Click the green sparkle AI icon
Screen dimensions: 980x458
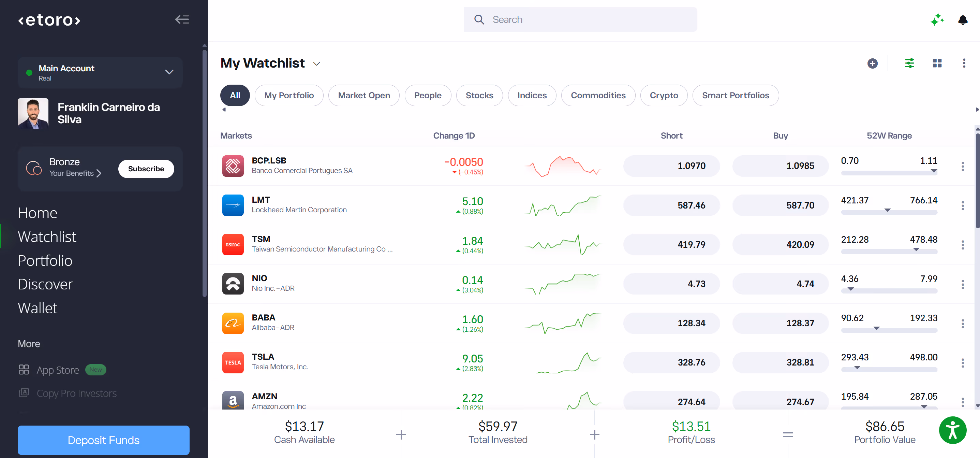tap(937, 19)
